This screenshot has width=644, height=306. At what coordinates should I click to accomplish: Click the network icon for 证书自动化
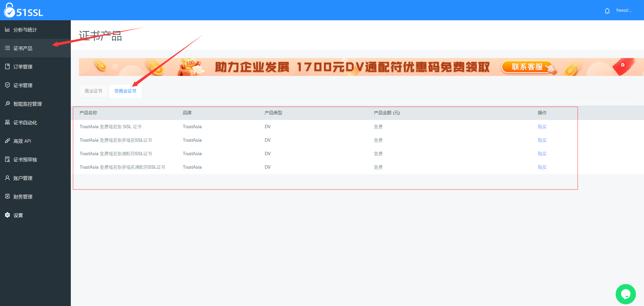[7, 122]
